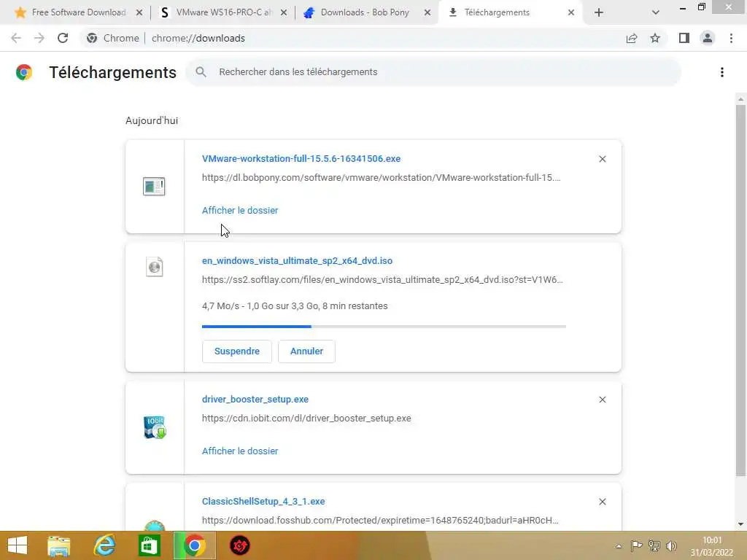The image size is (747, 560).
Task: Open the side panel icon
Action: [x=684, y=38]
